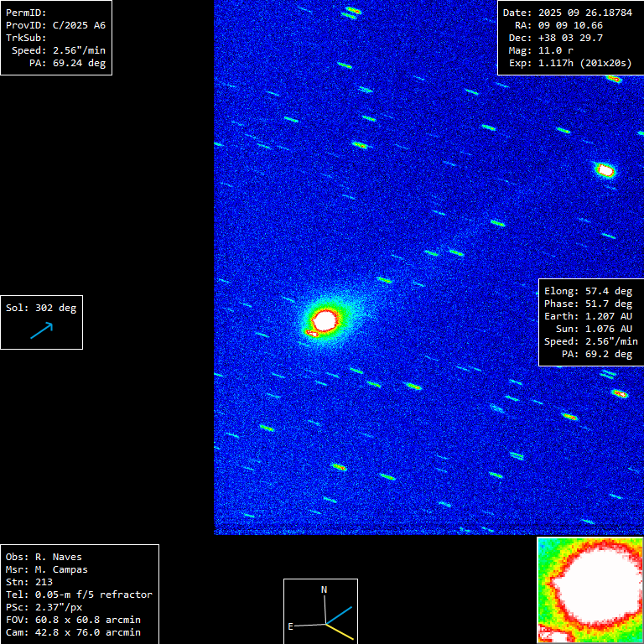
Task: Click the bright star in the upper right
Action: coord(605,170)
